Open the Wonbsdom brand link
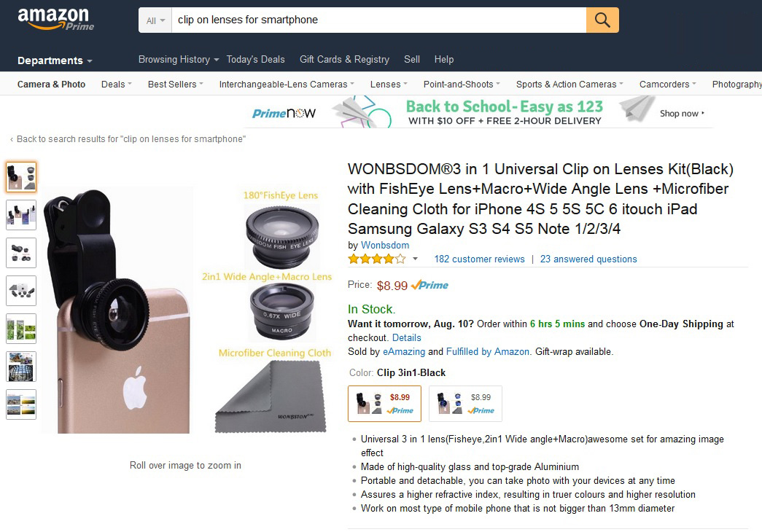Viewport: 762px width, 532px height. pyautogui.click(x=385, y=246)
